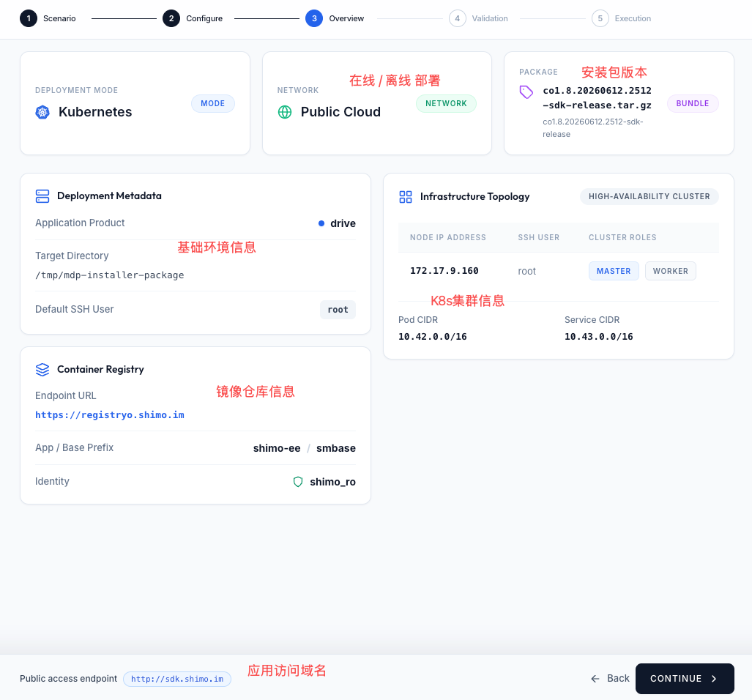This screenshot has height=700, width=752.
Task: Click the purple BUNDLE tag
Action: (693, 103)
